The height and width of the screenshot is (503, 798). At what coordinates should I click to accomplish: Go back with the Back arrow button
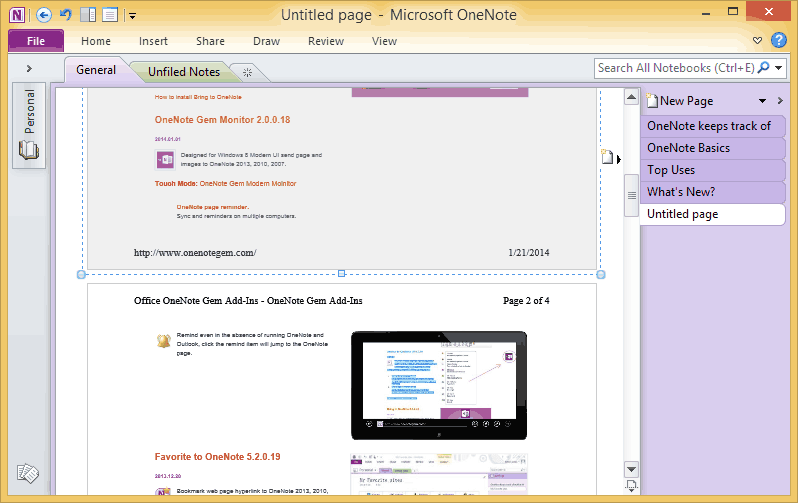(x=44, y=15)
